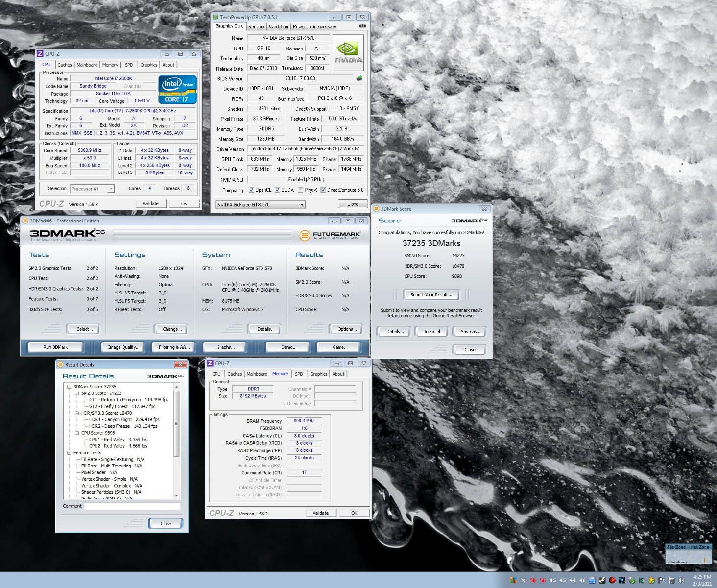Click Select tests button in 3DMark06
This screenshot has width=717, height=588.
point(84,329)
